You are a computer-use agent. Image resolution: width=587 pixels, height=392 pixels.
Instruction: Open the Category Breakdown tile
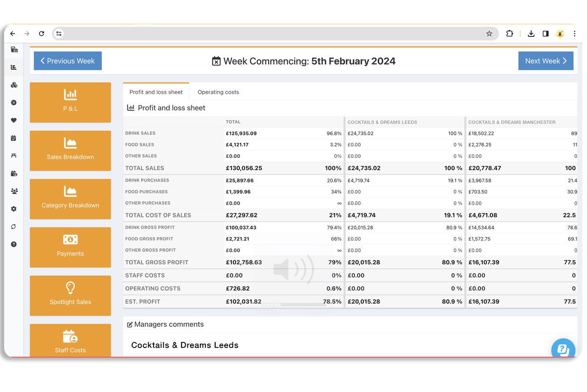click(70, 199)
